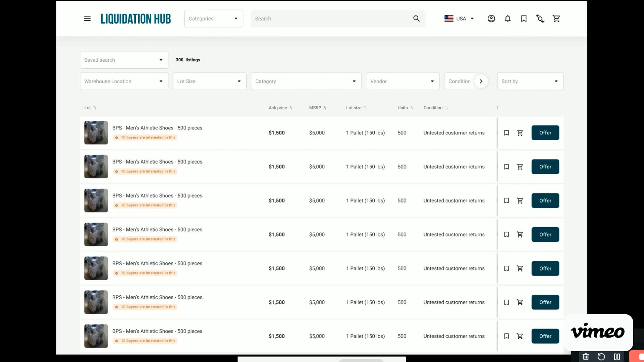644x362 pixels.
Task: Open the hamburger menu icon
Action: [87, 19]
